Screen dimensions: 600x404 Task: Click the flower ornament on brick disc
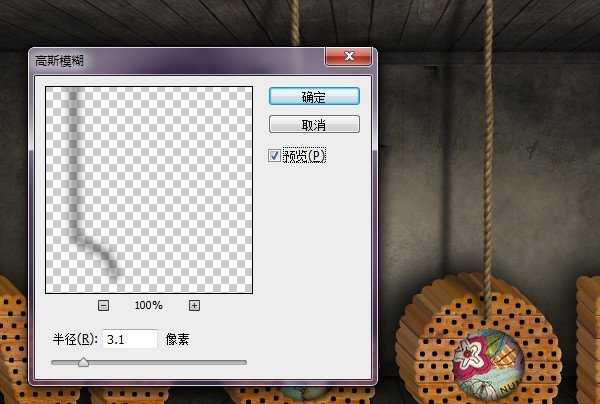click(x=486, y=355)
